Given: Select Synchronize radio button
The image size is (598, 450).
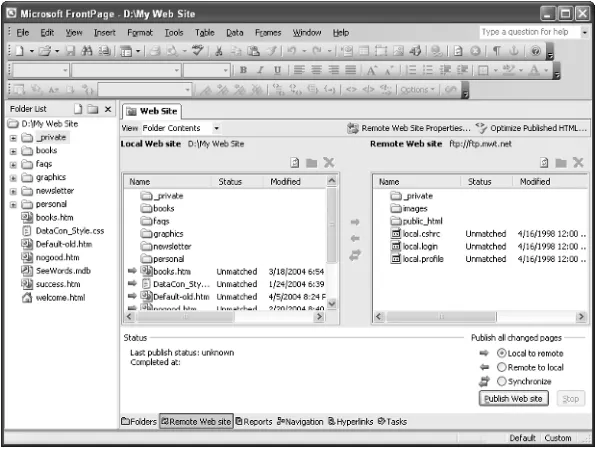Looking at the screenshot, I should [502, 381].
